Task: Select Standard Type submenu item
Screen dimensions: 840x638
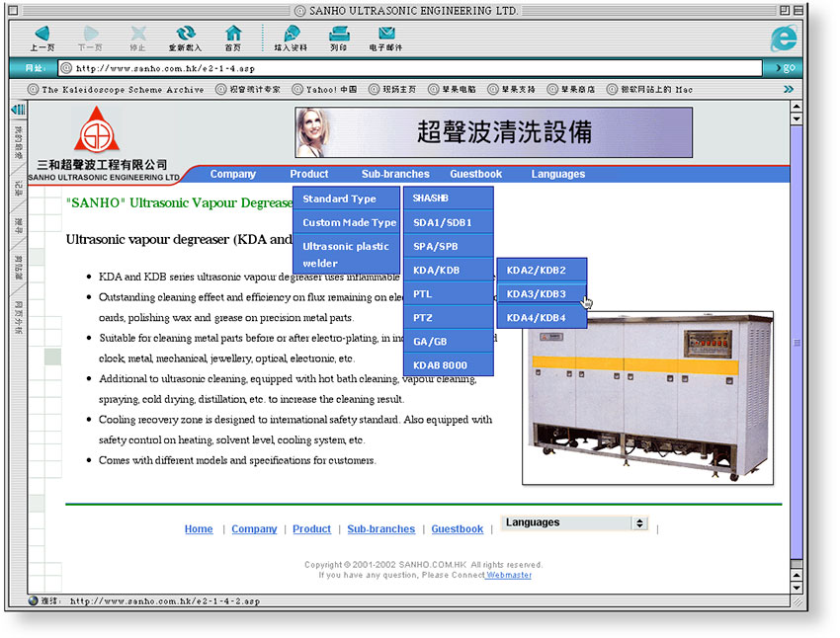Action: point(346,199)
